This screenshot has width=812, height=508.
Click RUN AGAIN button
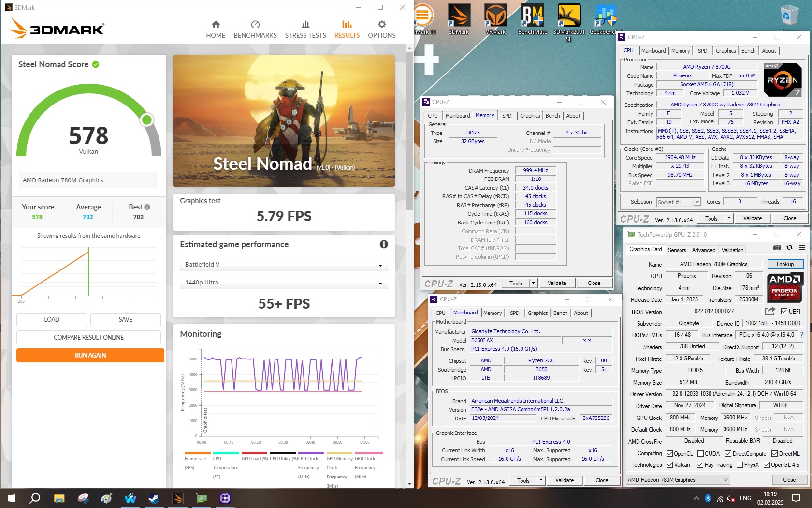point(90,355)
